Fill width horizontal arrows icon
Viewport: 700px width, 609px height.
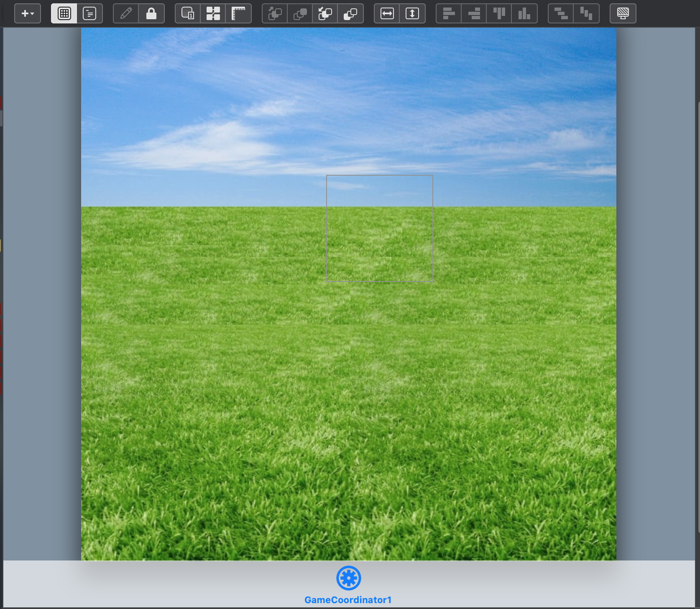click(387, 13)
